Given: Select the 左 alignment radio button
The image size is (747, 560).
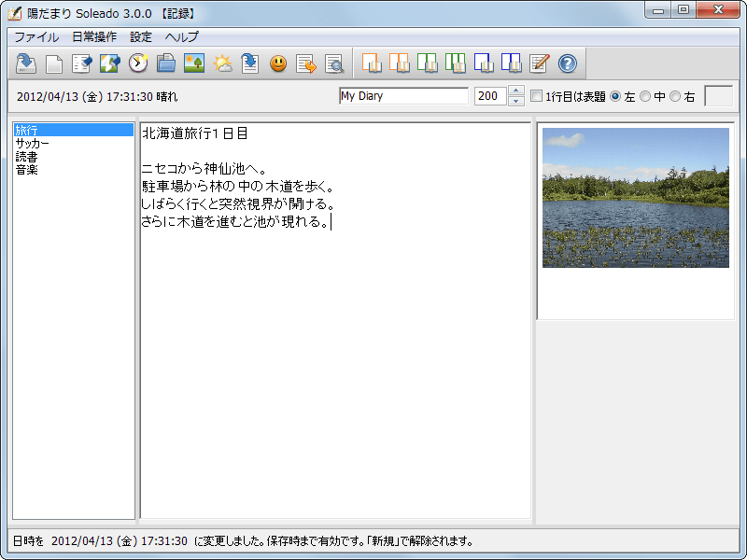Looking at the screenshot, I should tap(615, 96).
